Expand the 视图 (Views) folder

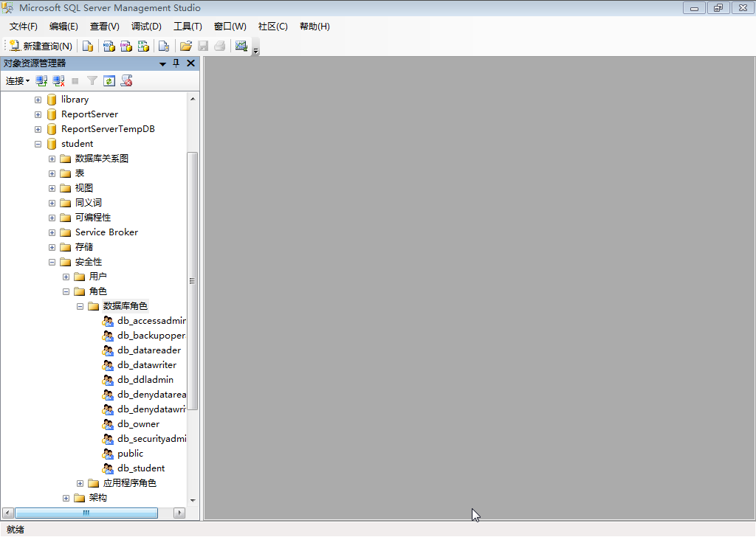(x=52, y=188)
